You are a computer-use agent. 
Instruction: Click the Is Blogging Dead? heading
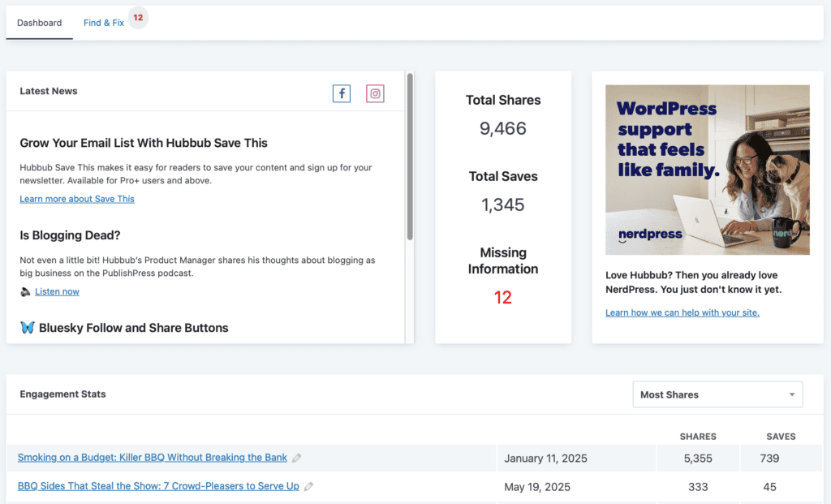coord(70,235)
